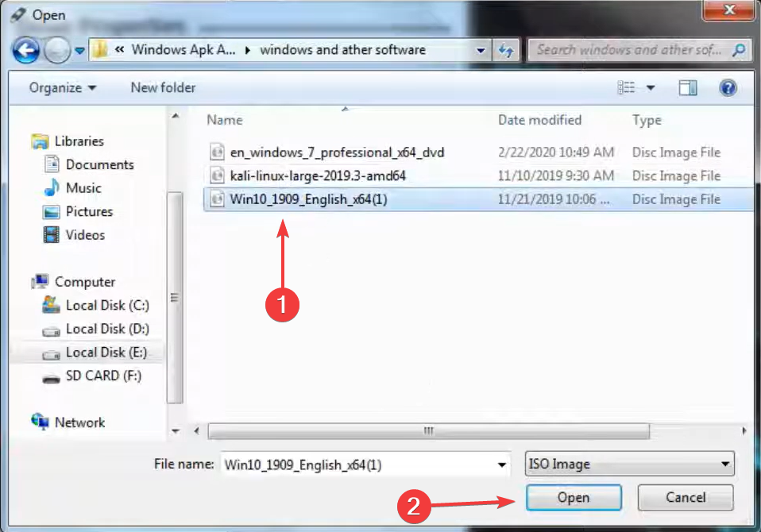Open the ISO Image file type dropdown
This screenshot has width=761, height=532.
629,464
